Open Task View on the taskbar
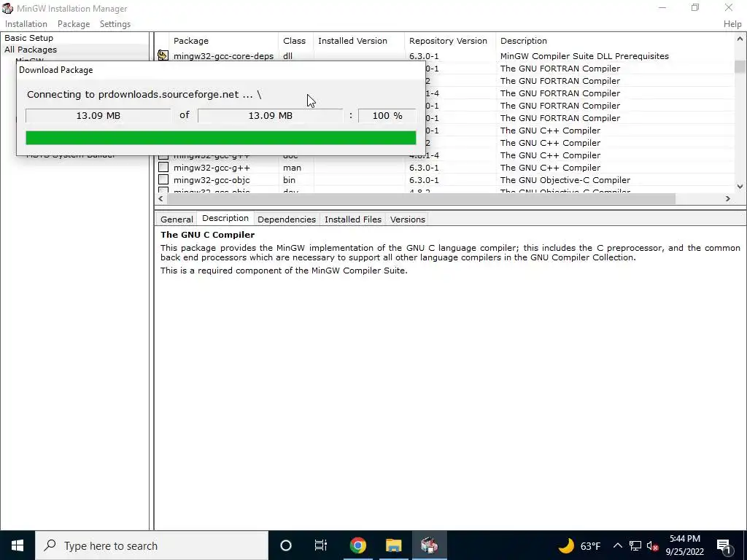747x560 pixels. point(321,545)
